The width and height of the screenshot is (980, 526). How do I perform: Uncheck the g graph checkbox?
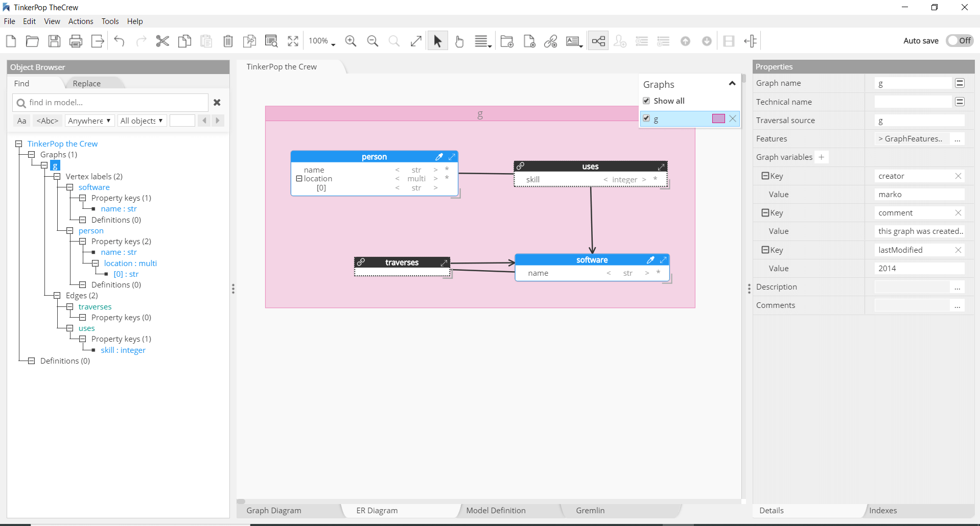(x=646, y=118)
